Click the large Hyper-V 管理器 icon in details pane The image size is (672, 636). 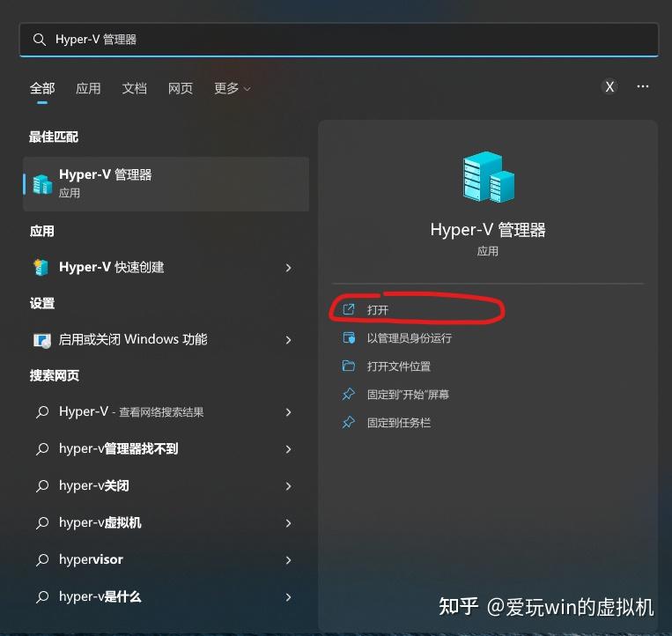[x=488, y=177]
